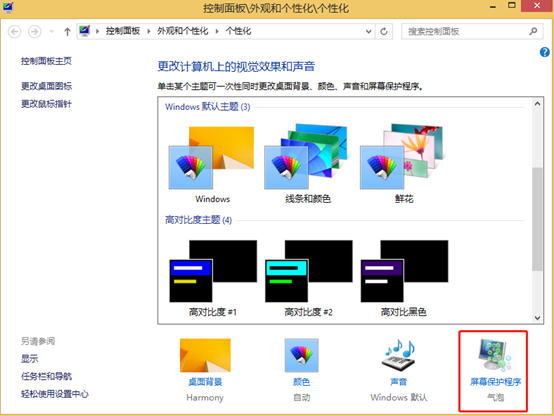Viewport: 554px width, 416px height.
Task: Click the up one level arrow
Action: point(67,32)
